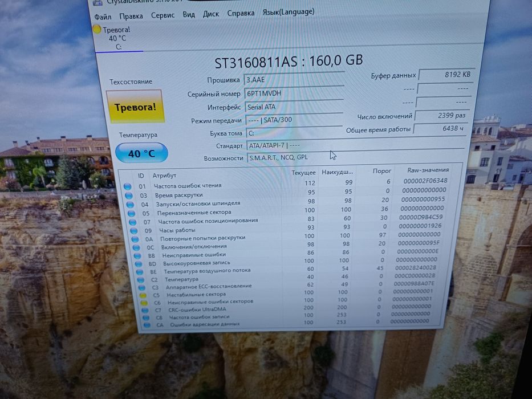Select Запуски/остановки шпинделя attribute text
The image size is (532, 399).
198,203
